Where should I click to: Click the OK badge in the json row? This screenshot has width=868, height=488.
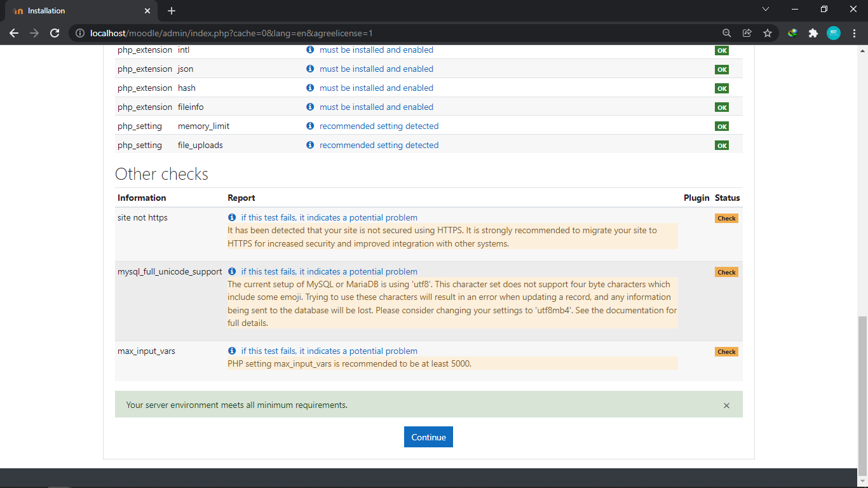pyautogui.click(x=722, y=69)
